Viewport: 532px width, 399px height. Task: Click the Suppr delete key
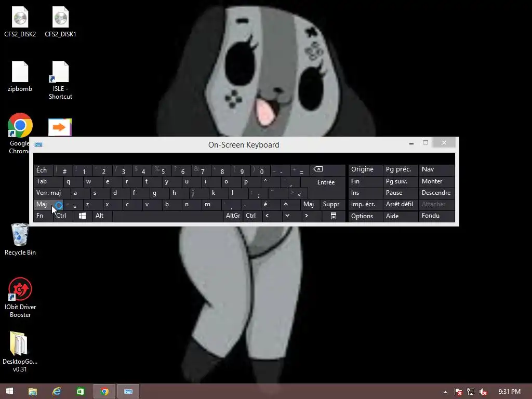coord(332,204)
